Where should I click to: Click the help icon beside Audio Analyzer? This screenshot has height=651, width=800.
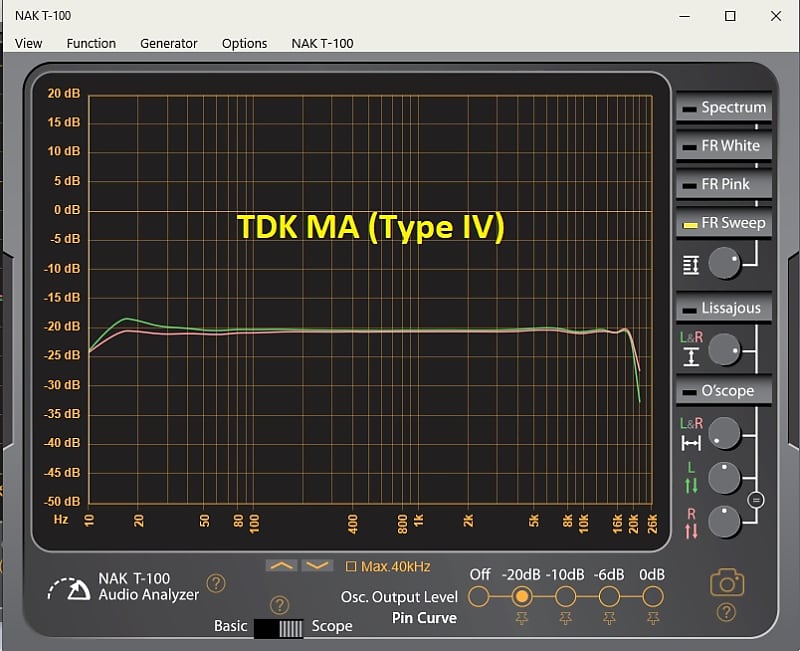click(216, 583)
